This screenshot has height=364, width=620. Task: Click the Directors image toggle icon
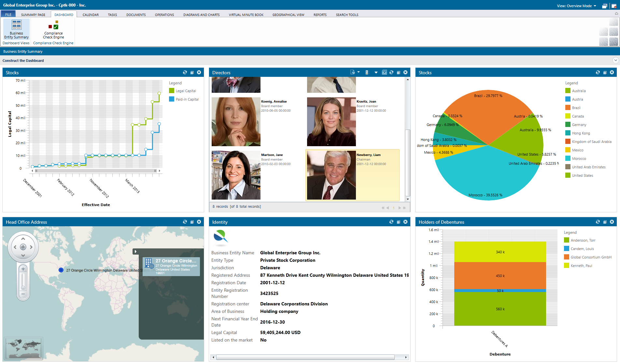(384, 72)
